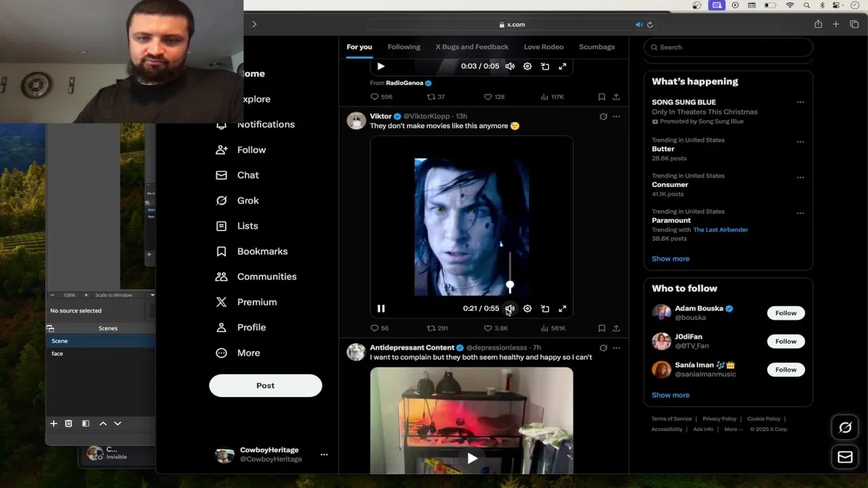Open the Chat section in sidebar

237,175
